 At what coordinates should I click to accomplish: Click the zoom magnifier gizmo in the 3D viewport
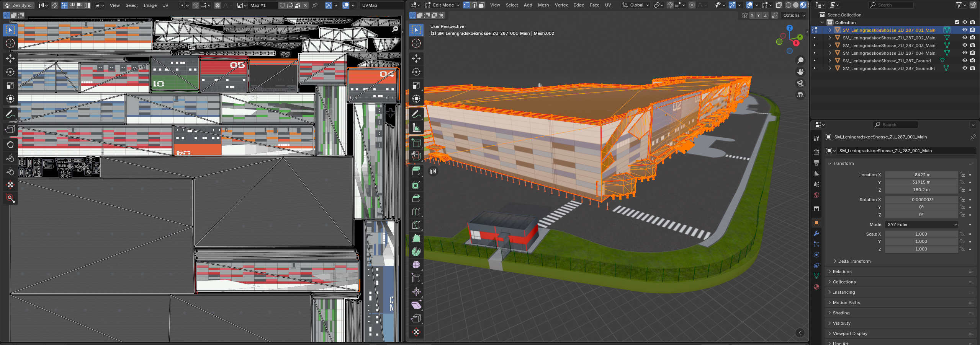tap(800, 60)
